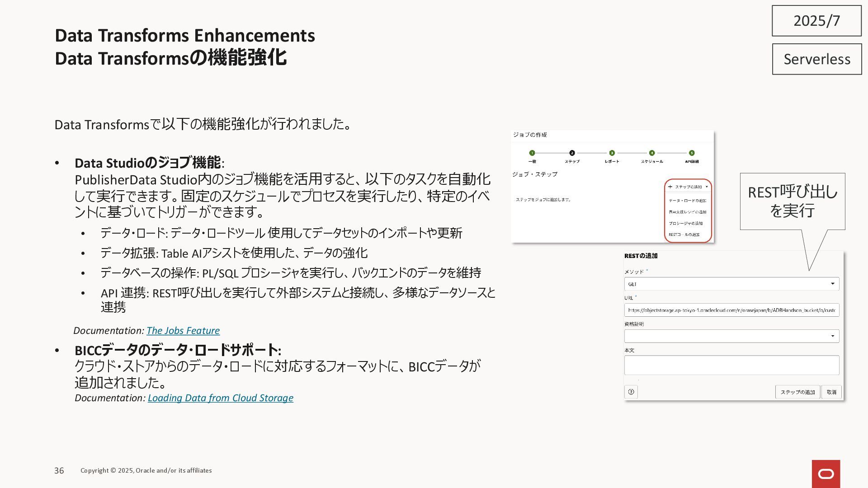The width and height of the screenshot is (868, 488).
Task: Click the Data Transforms Enhancements title
Action: tap(185, 35)
